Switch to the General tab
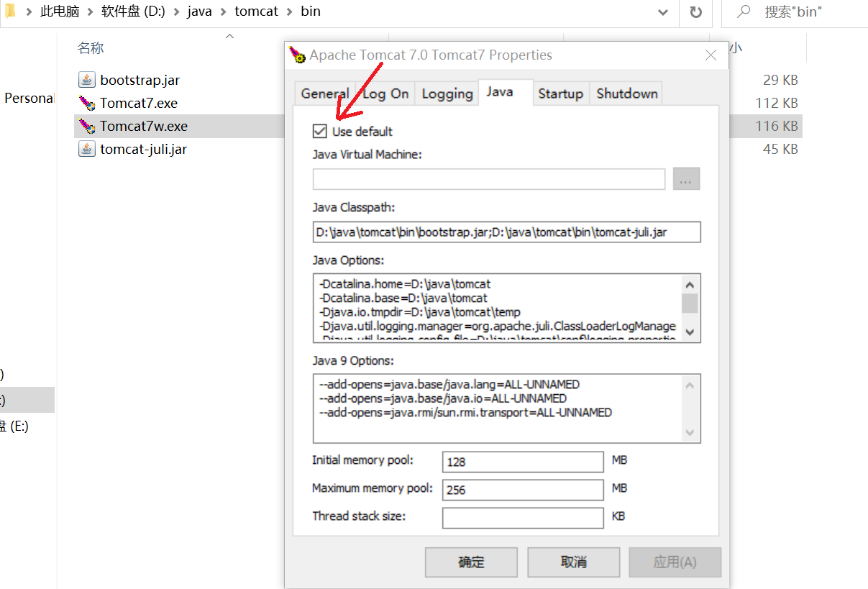Screen dimensions: 868x589 pyautogui.click(x=324, y=93)
